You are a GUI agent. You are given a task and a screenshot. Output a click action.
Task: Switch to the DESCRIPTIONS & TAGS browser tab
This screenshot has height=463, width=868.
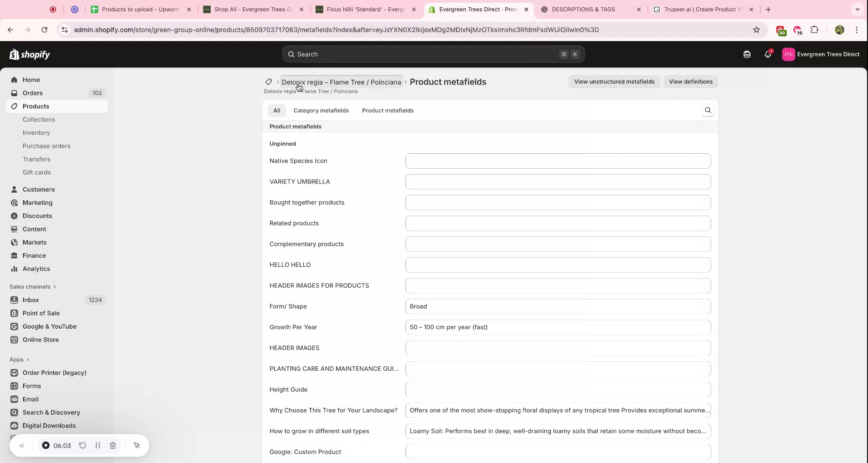point(583,9)
